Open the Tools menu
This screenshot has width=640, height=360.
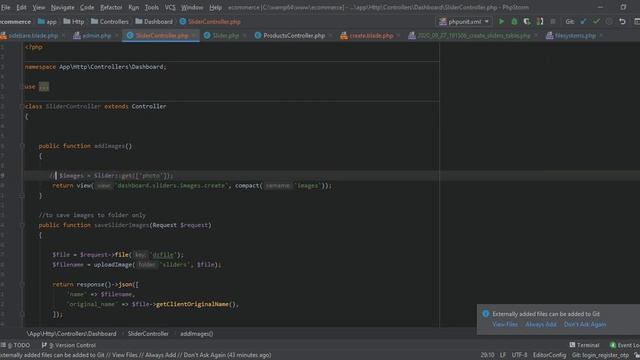pyautogui.click(x=151, y=7)
